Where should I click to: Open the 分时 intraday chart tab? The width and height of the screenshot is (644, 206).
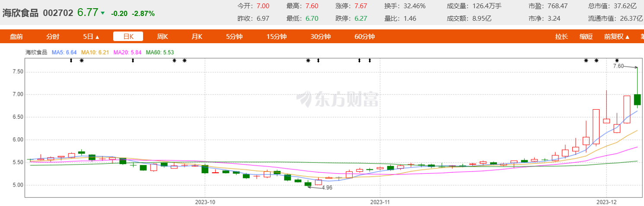(x=53, y=37)
